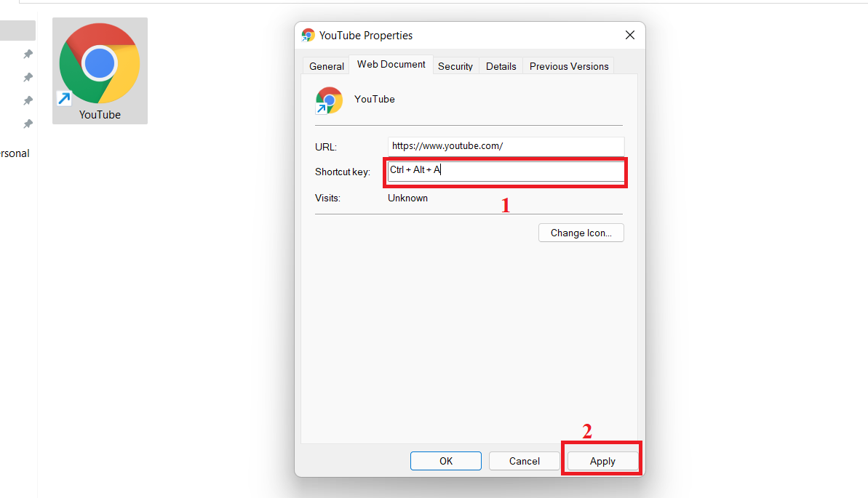This screenshot has height=498, width=868.
Task: Click the topmost pin icon in the sidebar
Action: tap(28, 54)
